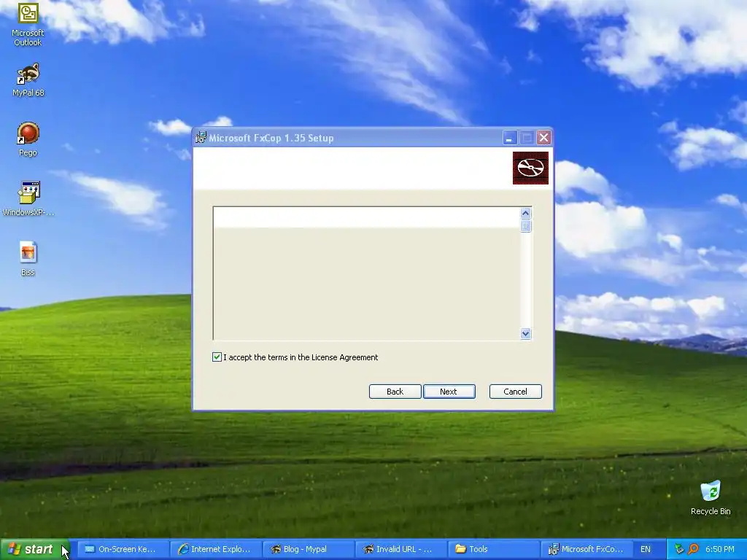Uncheck I accept the terms in License Agreement
Screen dimensions: 747x560
click(217, 357)
